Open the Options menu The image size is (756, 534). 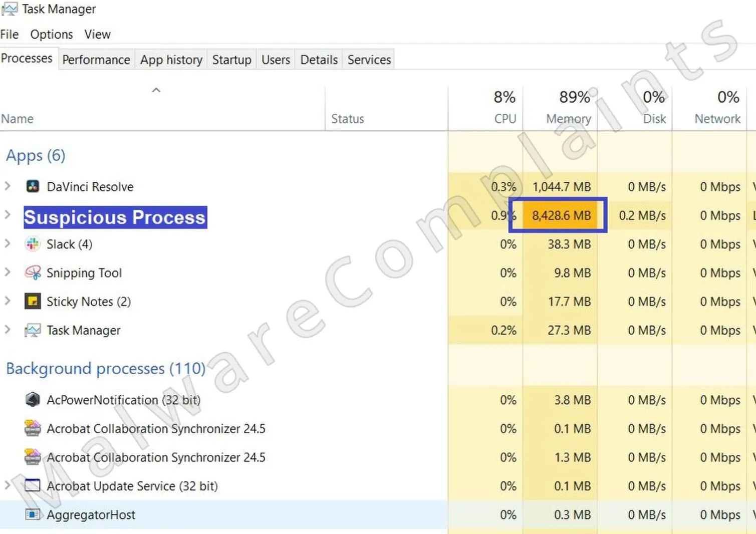(x=51, y=35)
